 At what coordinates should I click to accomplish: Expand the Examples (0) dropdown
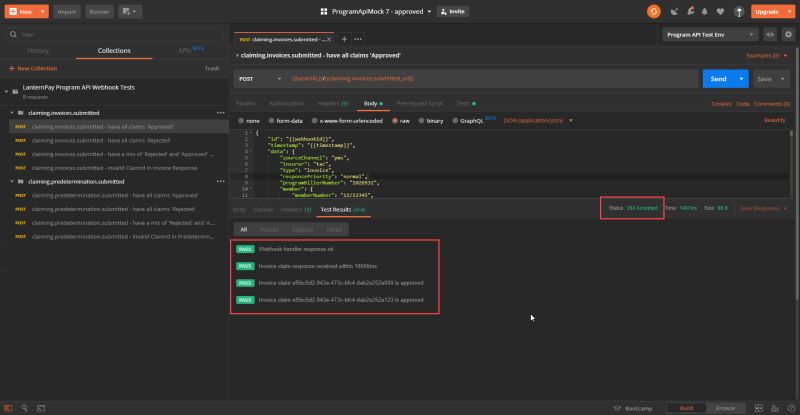pyautogui.click(x=767, y=56)
